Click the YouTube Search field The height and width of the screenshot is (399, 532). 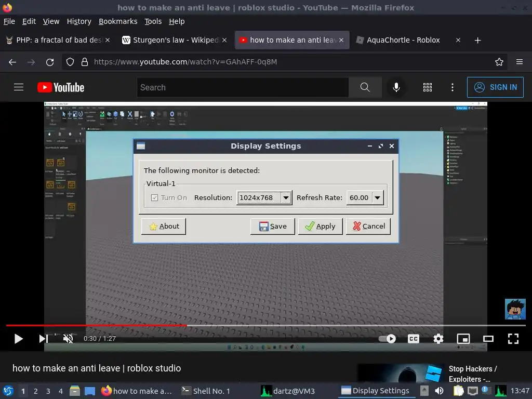click(x=243, y=87)
